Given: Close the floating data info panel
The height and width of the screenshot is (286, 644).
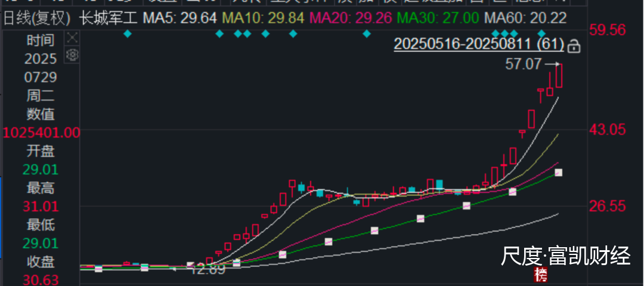Looking at the screenshot, I should tap(72, 38).
